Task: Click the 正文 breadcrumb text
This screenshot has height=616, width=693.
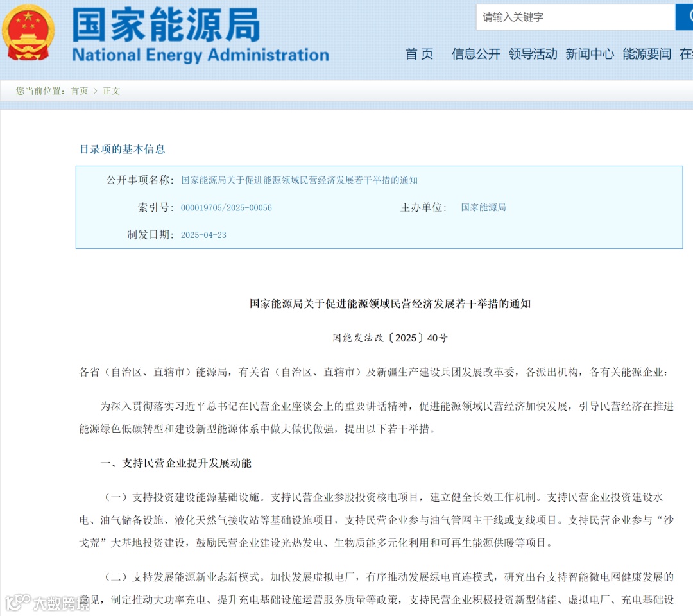Action: click(112, 91)
